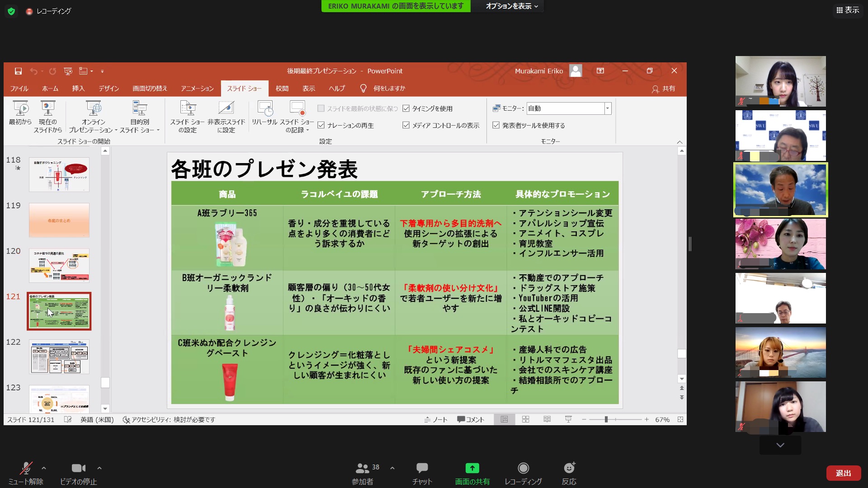Click ribbon display options icon
The image size is (868, 488).
tap(600, 71)
